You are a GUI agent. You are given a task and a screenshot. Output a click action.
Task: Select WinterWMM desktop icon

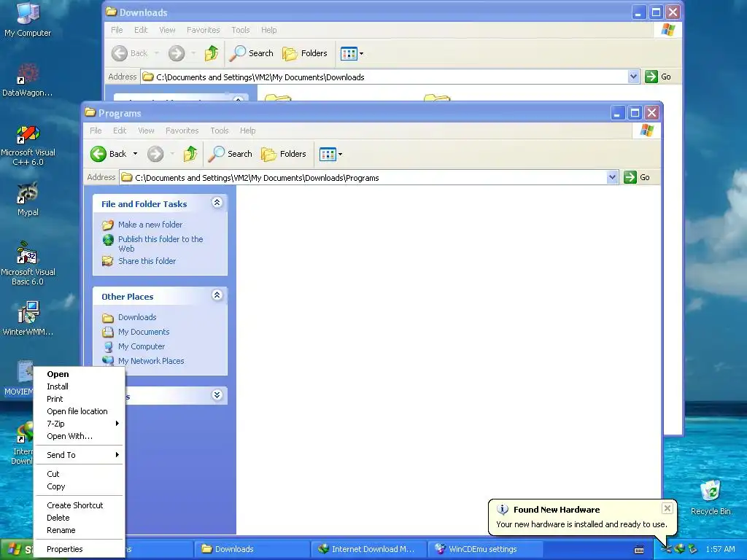(28, 318)
